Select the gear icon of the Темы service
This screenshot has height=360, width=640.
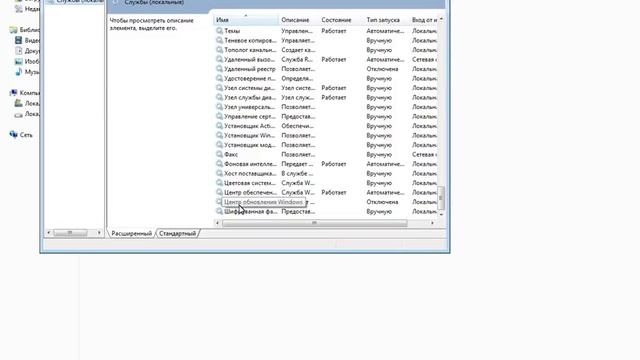(x=219, y=31)
